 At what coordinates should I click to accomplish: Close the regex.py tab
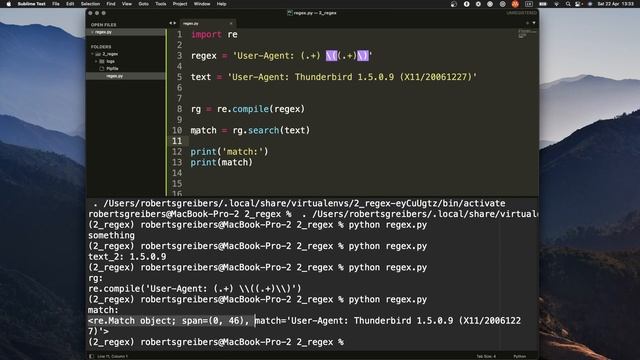231,24
